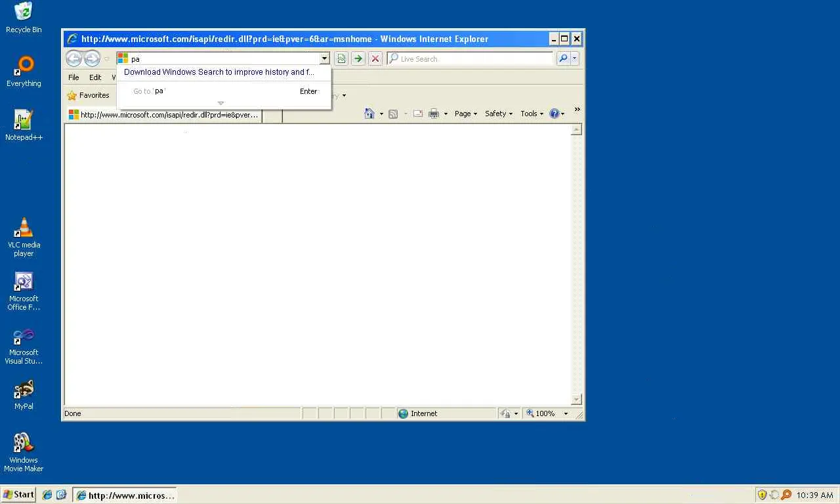Image resolution: width=840 pixels, height=504 pixels.
Task: Open the File menu
Action: [73, 77]
